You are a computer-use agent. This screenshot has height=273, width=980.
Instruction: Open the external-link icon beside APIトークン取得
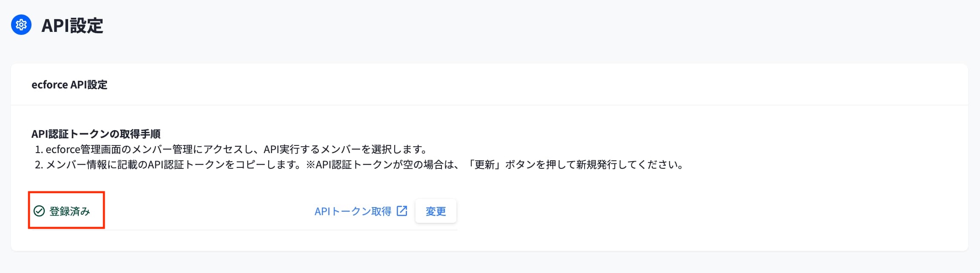tap(402, 211)
